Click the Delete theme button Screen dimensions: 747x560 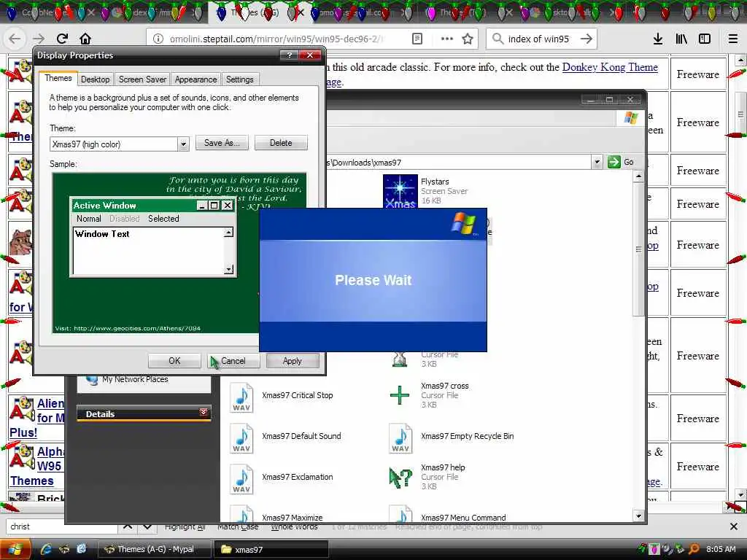pyautogui.click(x=281, y=143)
